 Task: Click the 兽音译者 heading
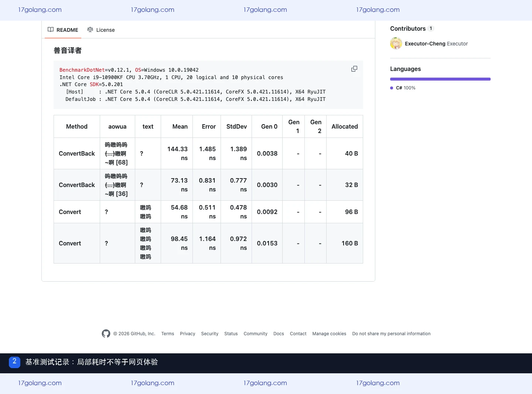(x=68, y=51)
